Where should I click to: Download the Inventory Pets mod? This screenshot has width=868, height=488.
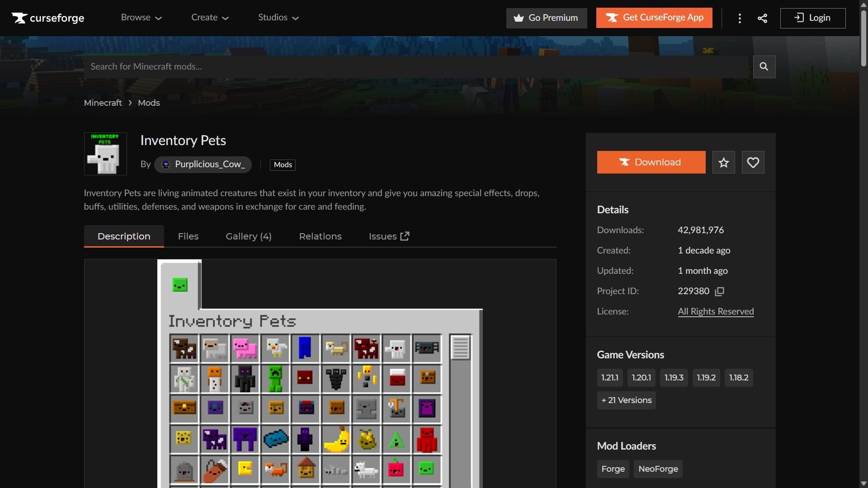coord(651,162)
